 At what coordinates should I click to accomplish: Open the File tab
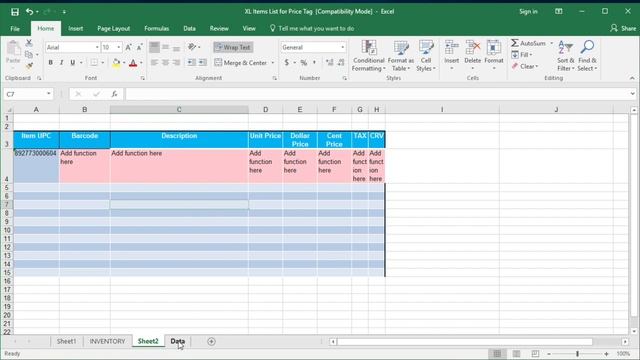[x=15, y=29]
